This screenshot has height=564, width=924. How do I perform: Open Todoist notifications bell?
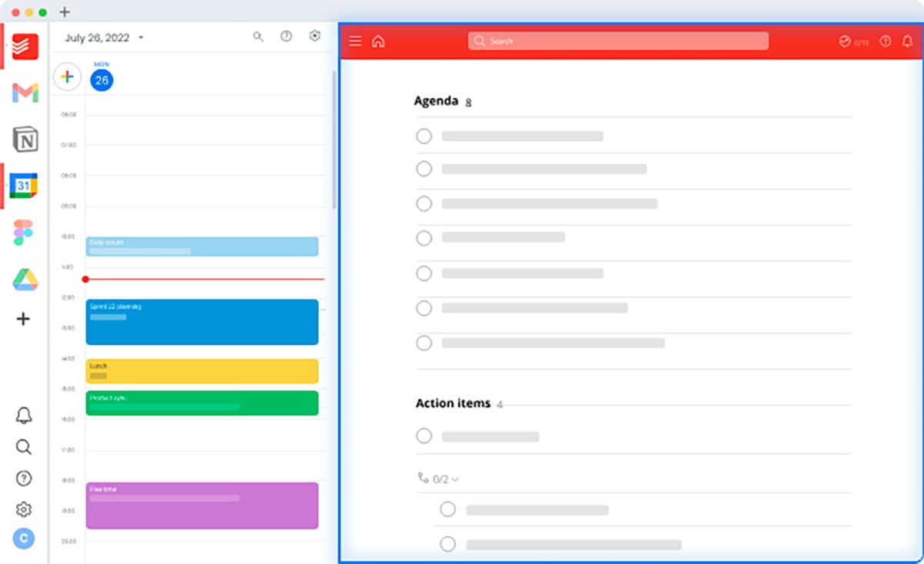click(907, 42)
